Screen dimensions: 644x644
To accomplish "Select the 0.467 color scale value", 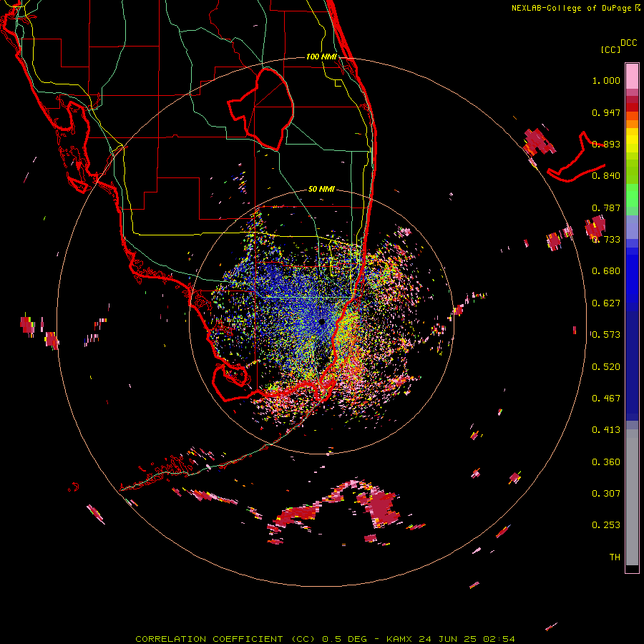I will [606, 399].
